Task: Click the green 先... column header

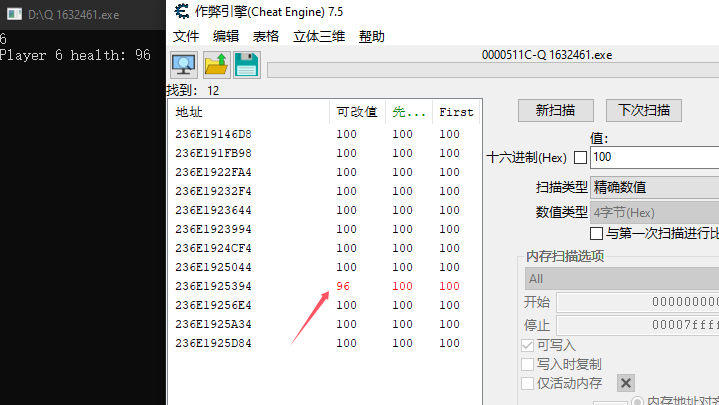Action: tap(409, 112)
